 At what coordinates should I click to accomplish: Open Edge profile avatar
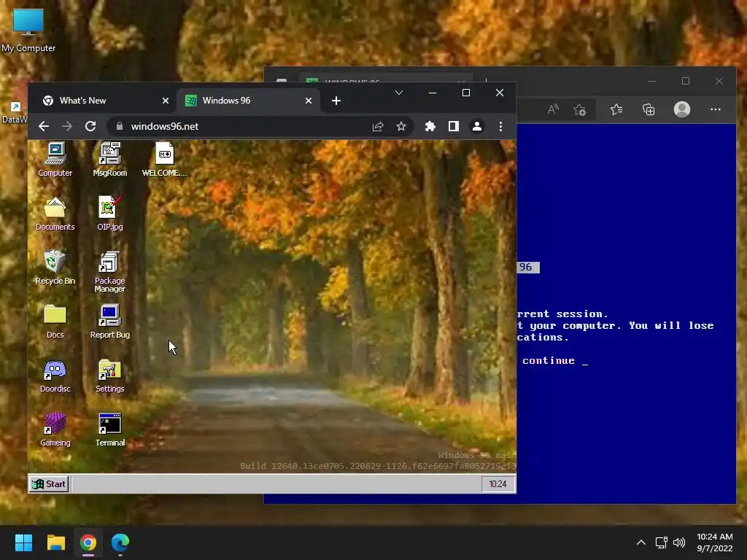pos(682,109)
